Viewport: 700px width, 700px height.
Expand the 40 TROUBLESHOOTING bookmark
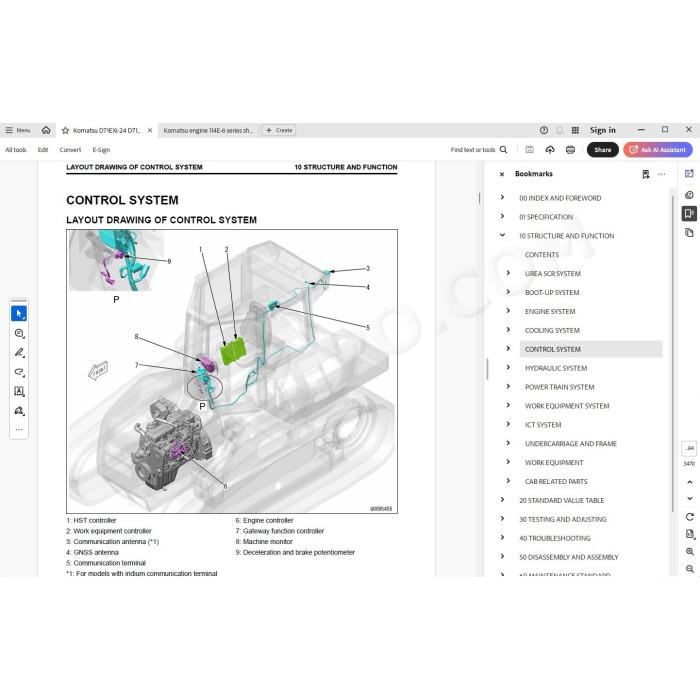click(x=502, y=538)
